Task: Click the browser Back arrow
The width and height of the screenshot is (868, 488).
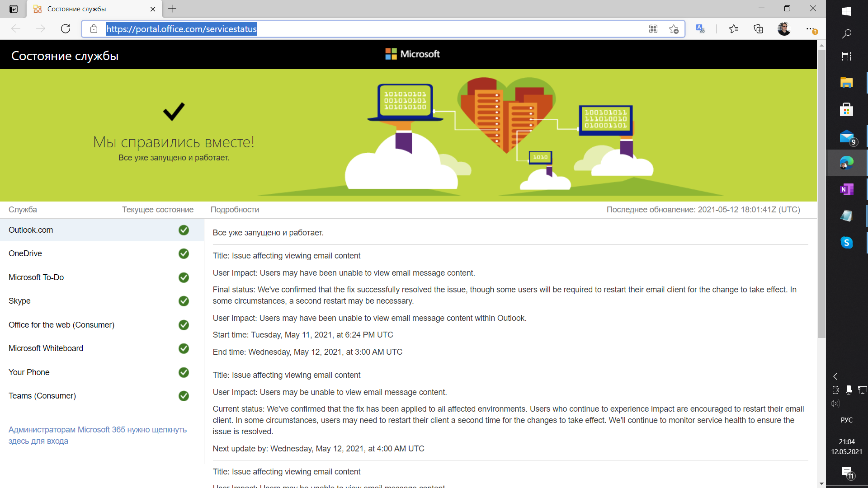Action: click(x=16, y=29)
